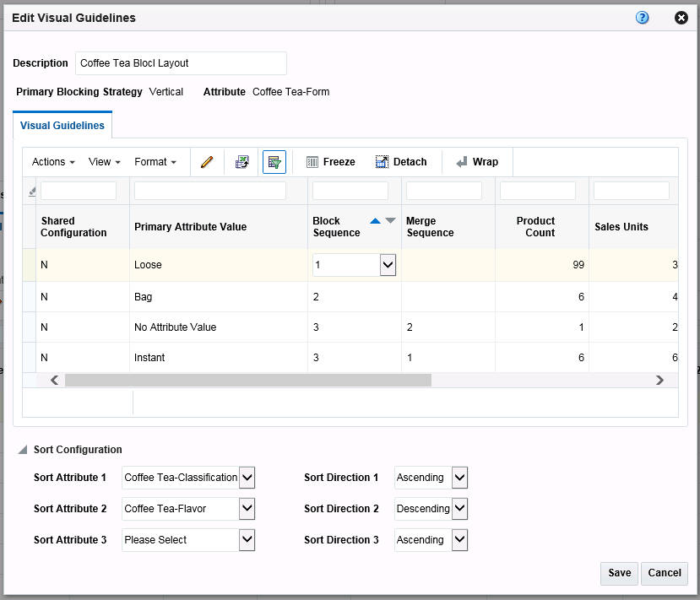Screen dimensions: 700x600
Task: Collapse the Sort Configuration section
Action: point(23,449)
